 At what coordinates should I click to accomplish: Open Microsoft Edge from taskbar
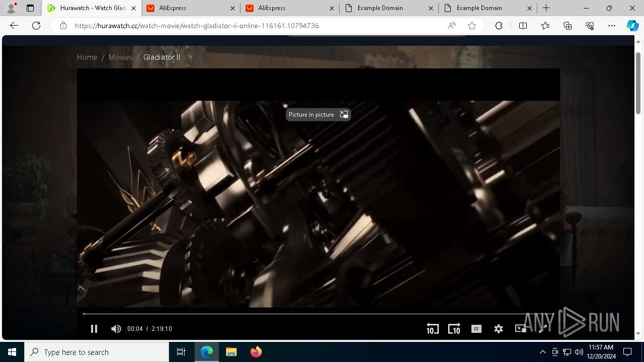click(x=207, y=352)
